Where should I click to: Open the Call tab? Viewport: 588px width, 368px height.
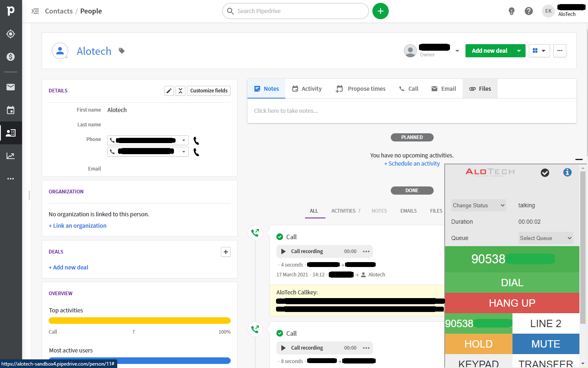[x=409, y=89]
